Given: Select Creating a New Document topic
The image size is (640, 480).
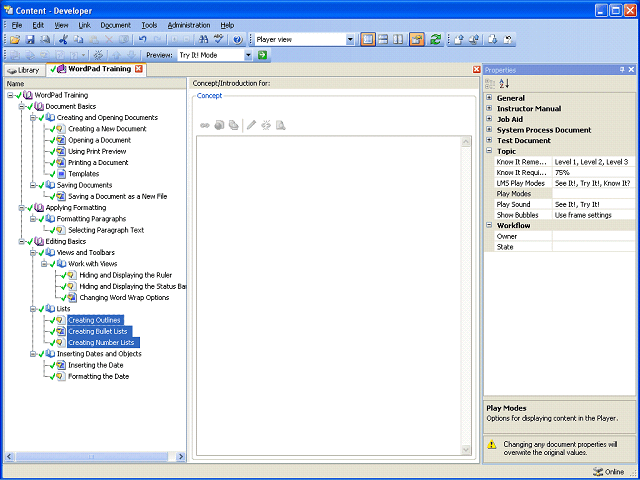Looking at the screenshot, I should pos(107,129).
